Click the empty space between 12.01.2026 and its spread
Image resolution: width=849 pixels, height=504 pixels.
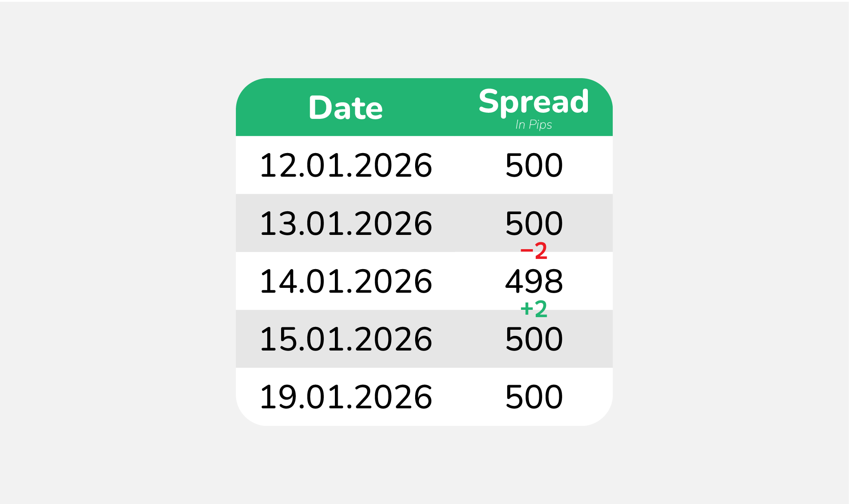point(468,165)
